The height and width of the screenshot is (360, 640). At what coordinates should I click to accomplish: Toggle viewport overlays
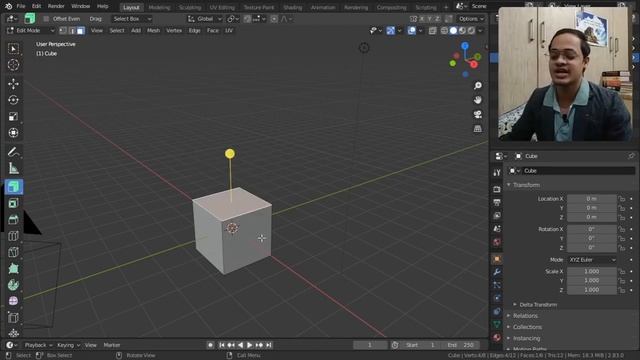click(411, 31)
